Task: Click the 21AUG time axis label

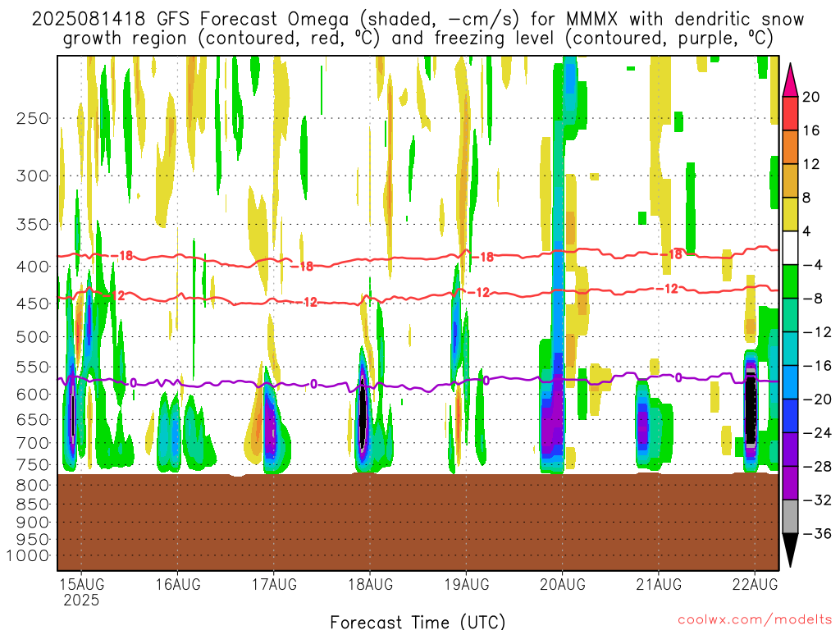Action: (x=659, y=584)
